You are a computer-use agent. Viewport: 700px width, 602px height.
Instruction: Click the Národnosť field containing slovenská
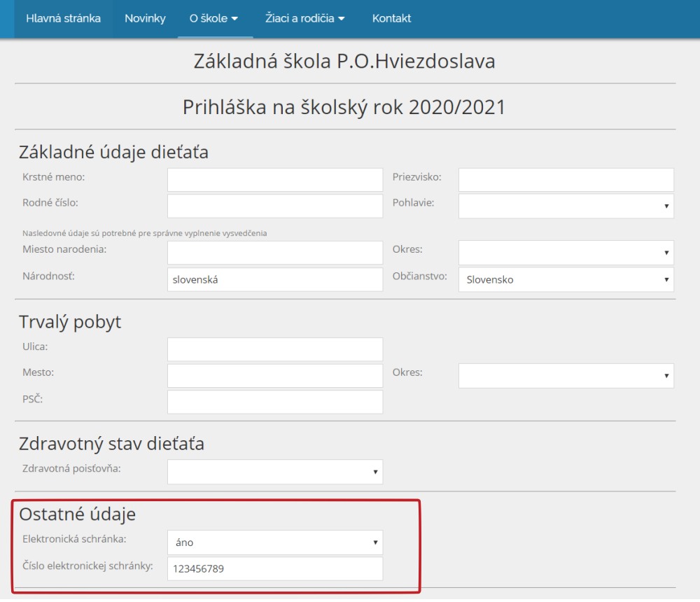tap(275, 279)
